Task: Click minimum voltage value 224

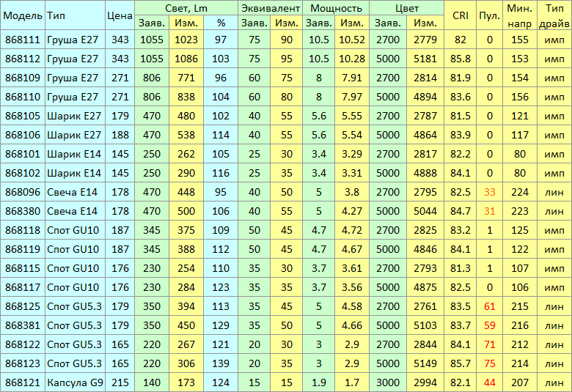Action: point(520,192)
